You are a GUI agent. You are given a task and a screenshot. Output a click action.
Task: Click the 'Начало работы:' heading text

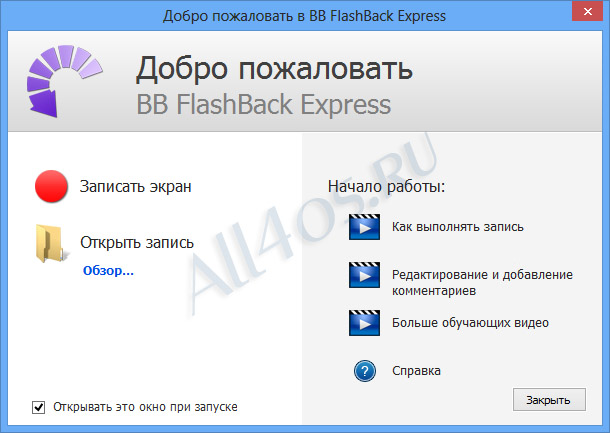[x=386, y=187]
